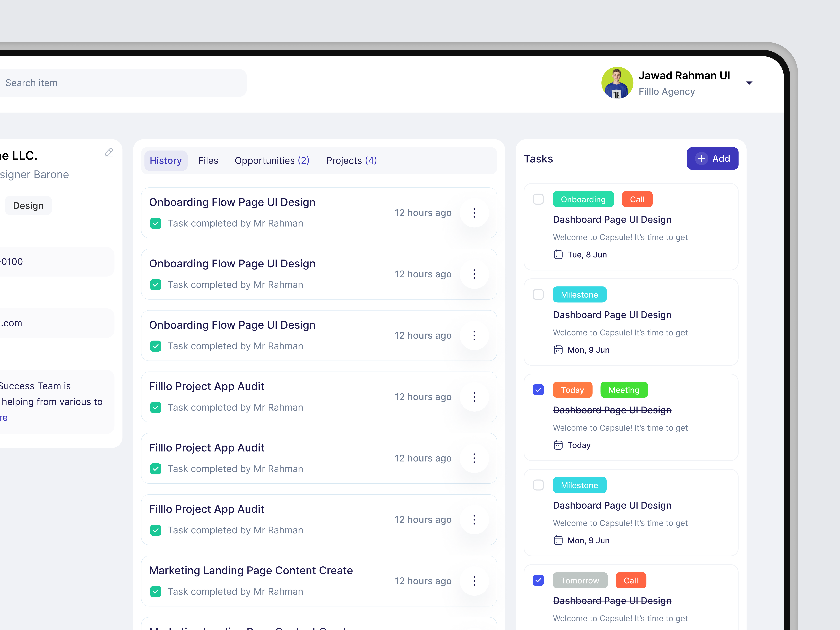Click the Add button in the Tasks panel
The height and width of the screenshot is (630, 840).
click(712, 158)
